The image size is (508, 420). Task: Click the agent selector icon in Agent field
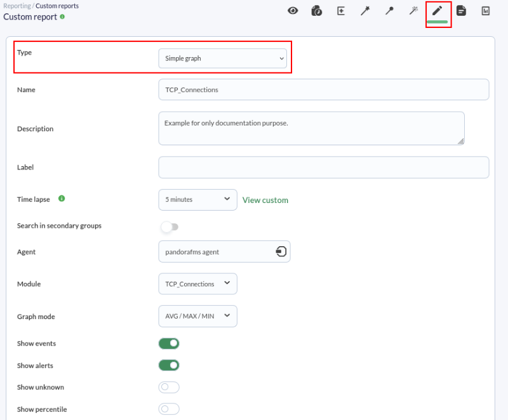click(281, 251)
